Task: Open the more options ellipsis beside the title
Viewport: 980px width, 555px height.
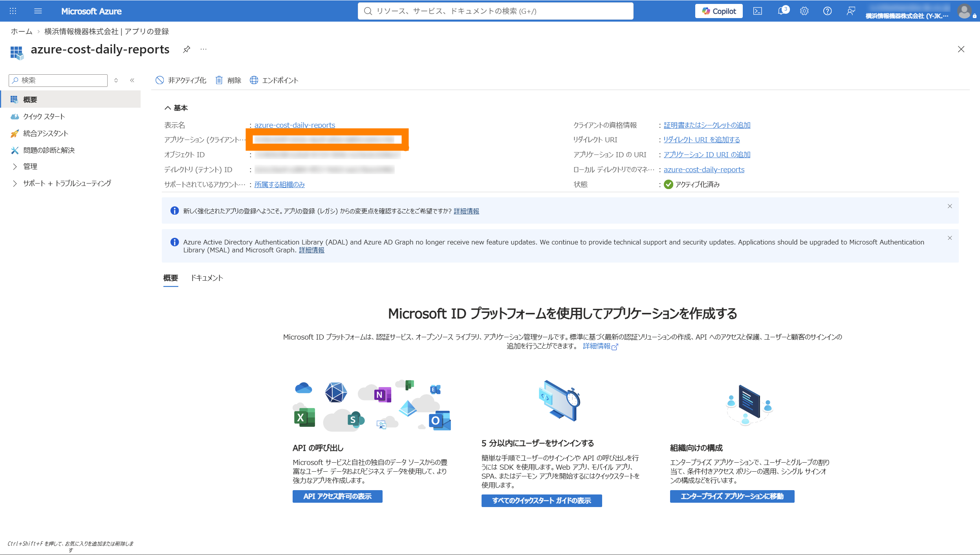Action: coord(203,49)
